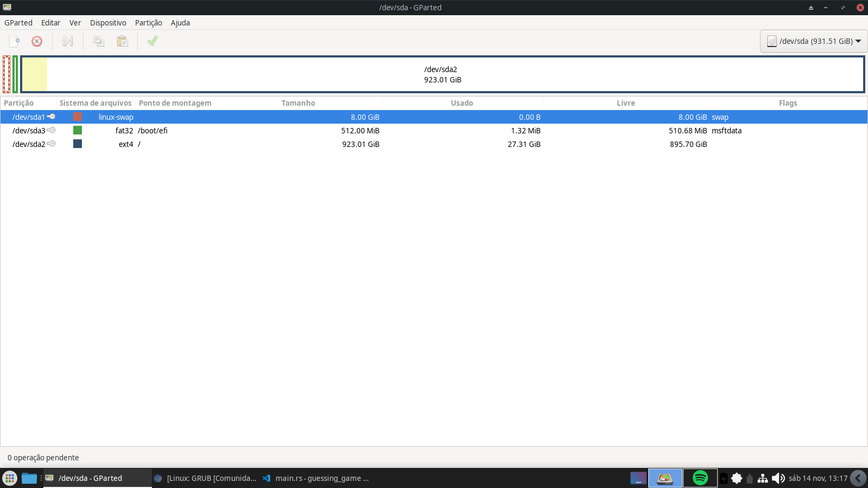
Task: Click the /boot/efi mount point cell
Action: pos(152,131)
